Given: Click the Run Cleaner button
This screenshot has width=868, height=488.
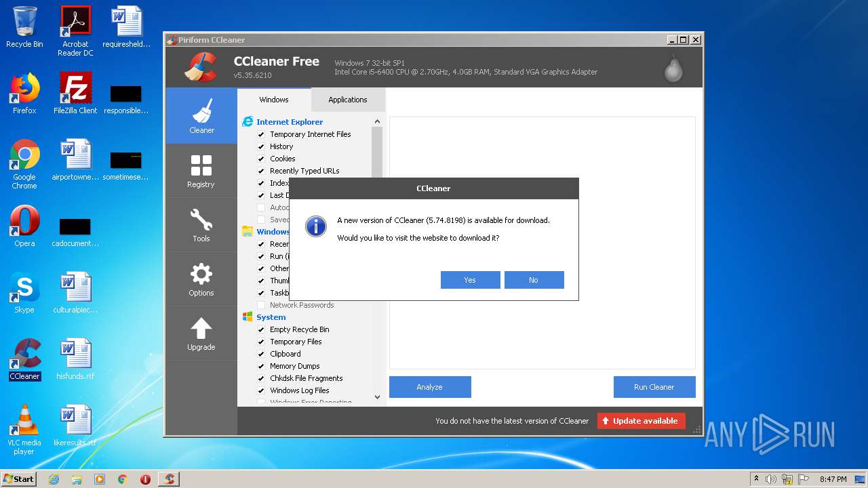Looking at the screenshot, I should coord(654,387).
